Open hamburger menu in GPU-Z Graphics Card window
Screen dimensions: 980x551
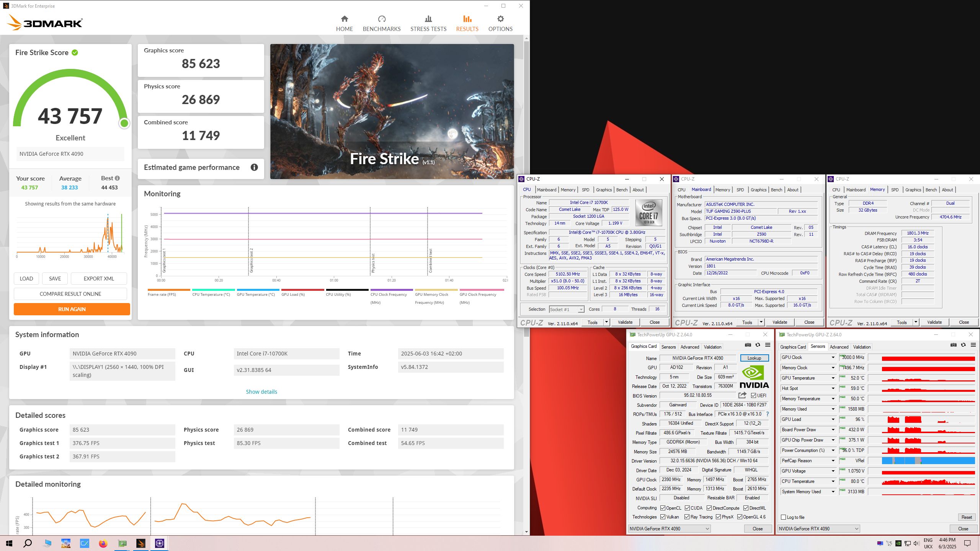click(768, 345)
